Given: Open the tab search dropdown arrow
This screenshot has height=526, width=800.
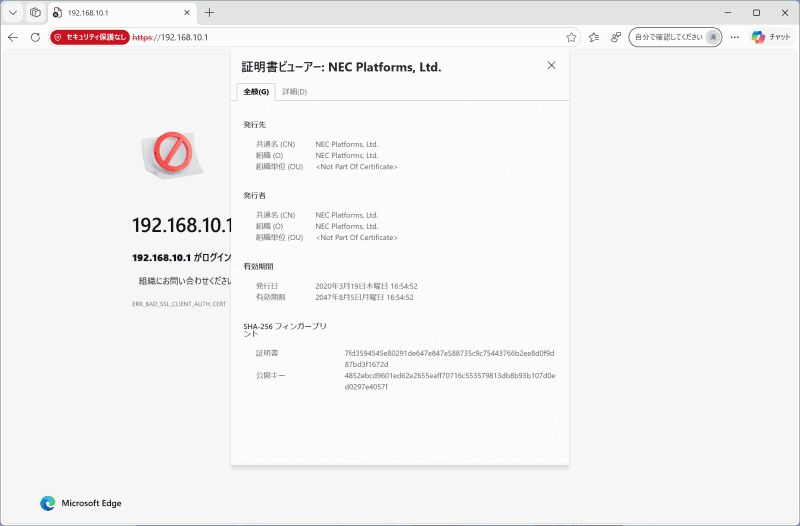Looking at the screenshot, I should (x=13, y=13).
